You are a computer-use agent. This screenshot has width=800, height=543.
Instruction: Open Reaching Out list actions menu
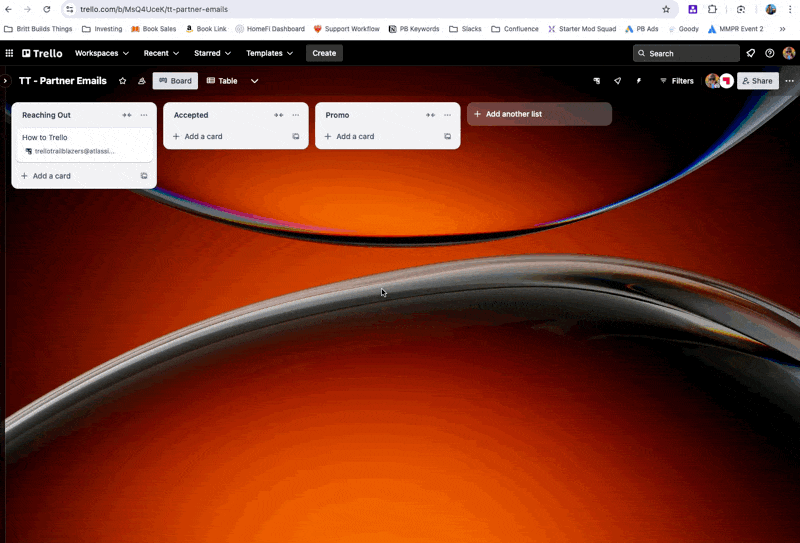144,115
